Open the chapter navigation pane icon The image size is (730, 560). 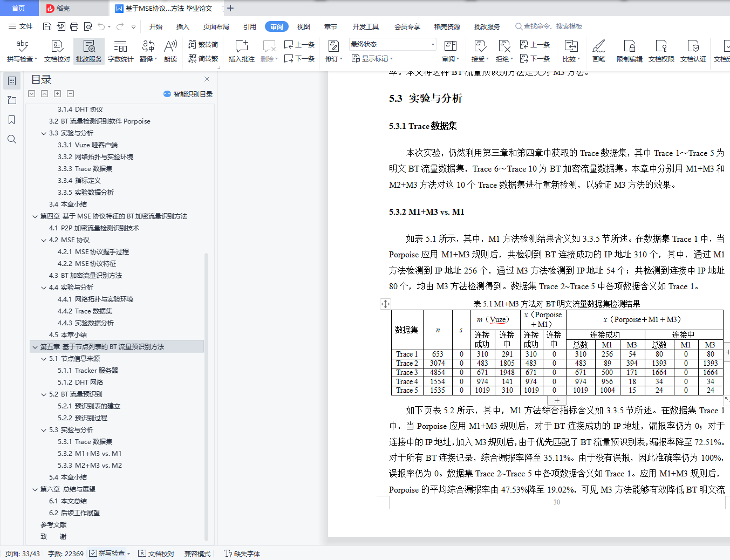(x=12, y=100)
